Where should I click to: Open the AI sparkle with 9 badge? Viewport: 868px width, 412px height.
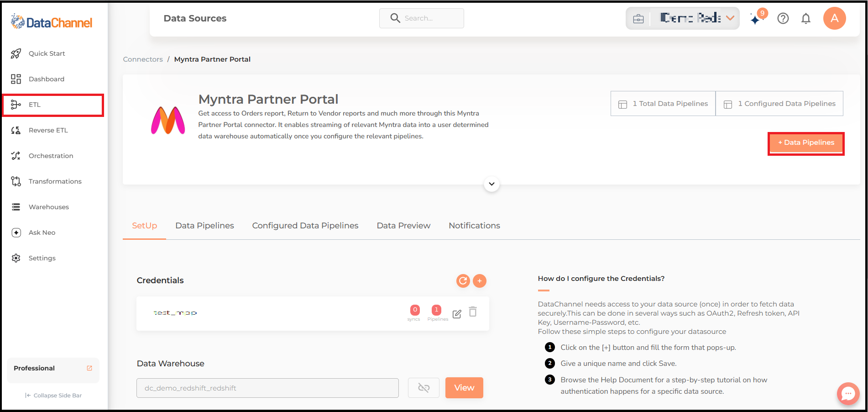click(758, 18)
